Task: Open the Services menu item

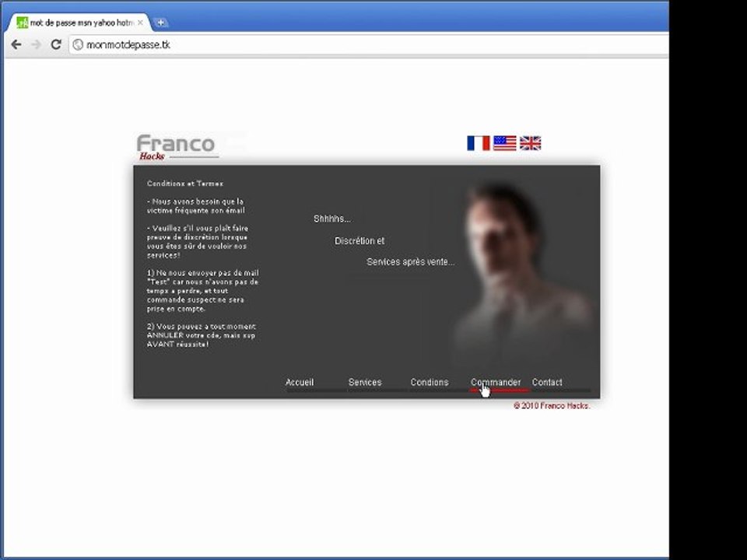Action: coord(365,382)
